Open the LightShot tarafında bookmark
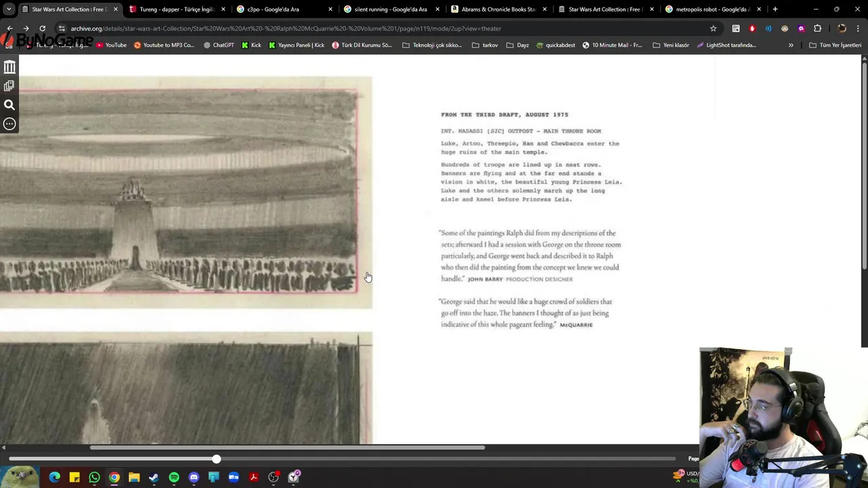 tap(726, 45)
